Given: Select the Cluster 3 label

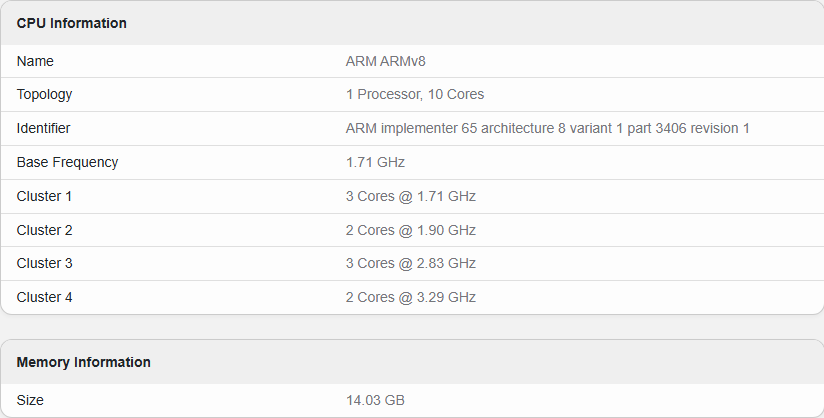Looking at the screenshot, I should coord(44,263).
